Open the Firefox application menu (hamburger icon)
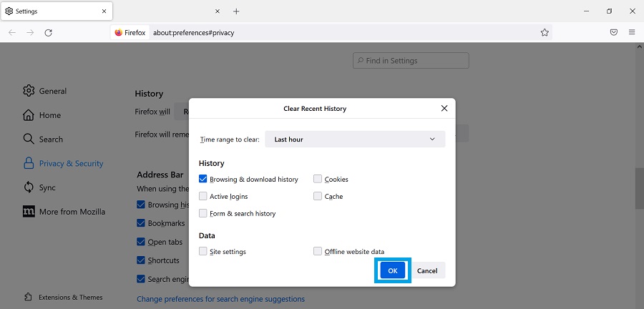This screenshot has width=644, height=309. [632, 32]
